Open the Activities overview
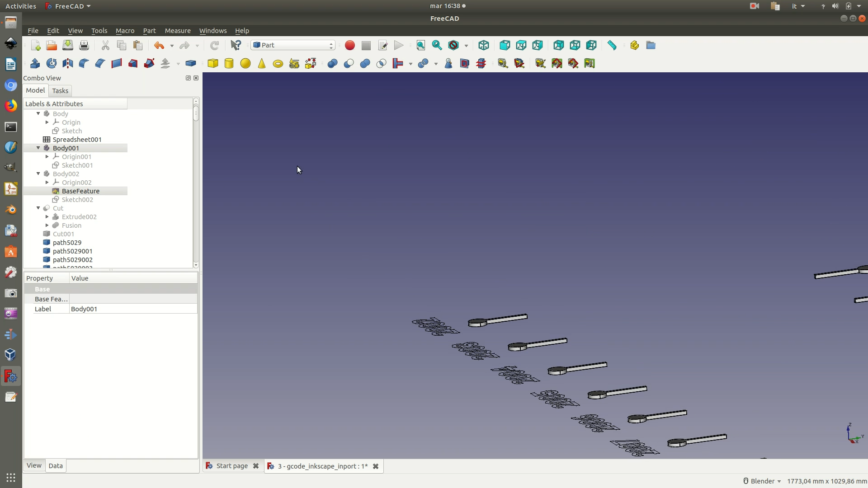Viewport: 868px width, 488px height. click(20, 6)
